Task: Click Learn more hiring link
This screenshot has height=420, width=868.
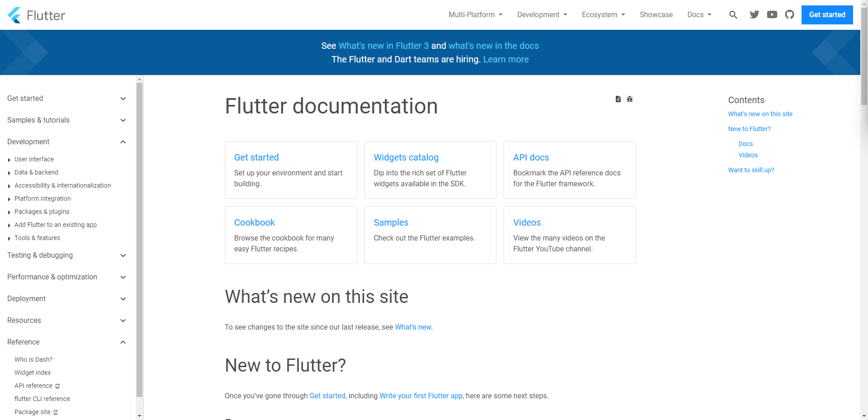Action: (506, 59)
